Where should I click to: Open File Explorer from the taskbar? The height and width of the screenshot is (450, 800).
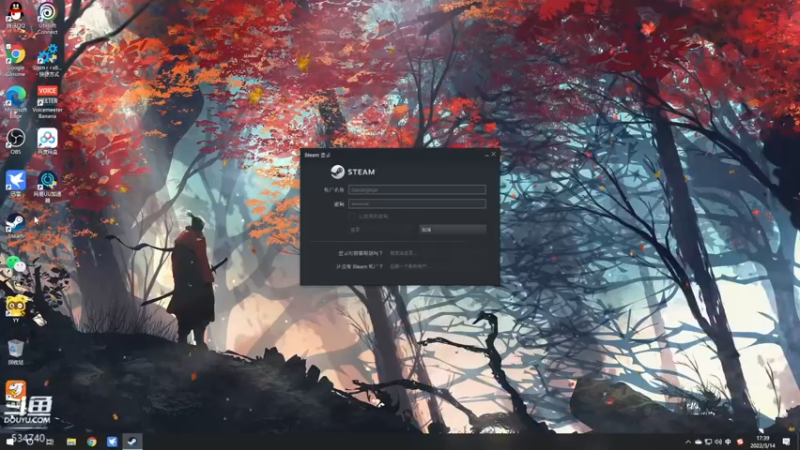point(71,441)
